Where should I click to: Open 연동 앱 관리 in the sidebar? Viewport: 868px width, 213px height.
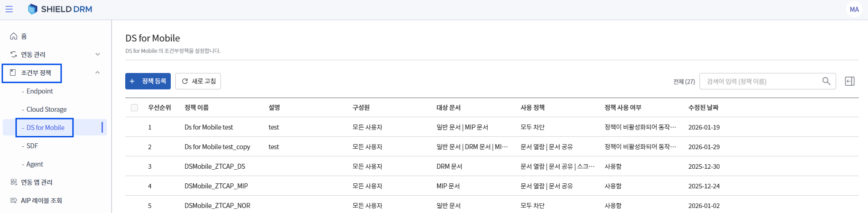click(x=36, y=182)
